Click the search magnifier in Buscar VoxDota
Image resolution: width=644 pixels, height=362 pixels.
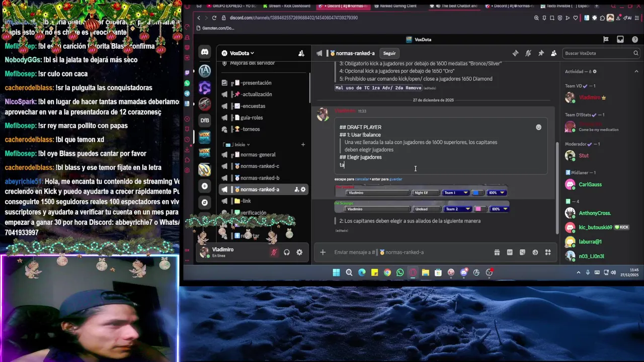point(636,53)
